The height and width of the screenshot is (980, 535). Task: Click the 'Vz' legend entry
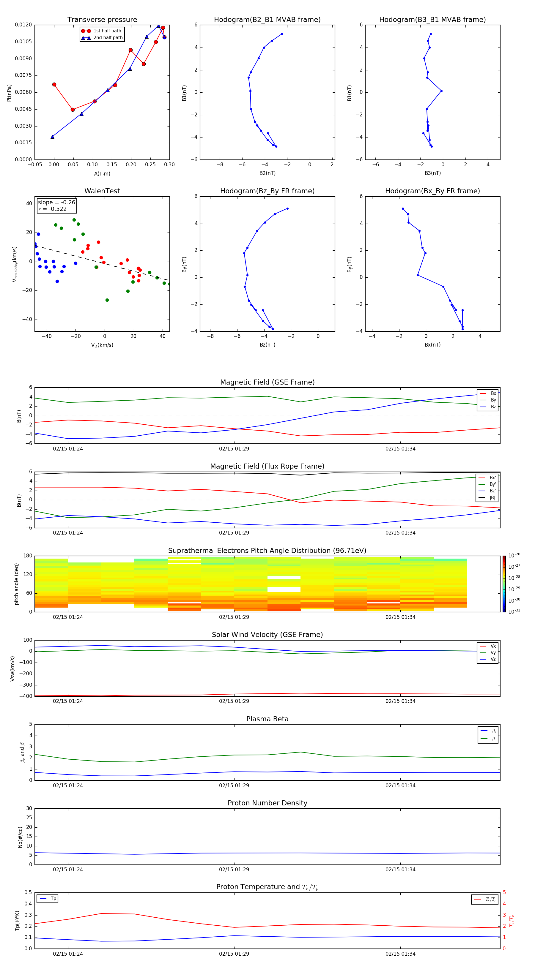click(488, 659)
